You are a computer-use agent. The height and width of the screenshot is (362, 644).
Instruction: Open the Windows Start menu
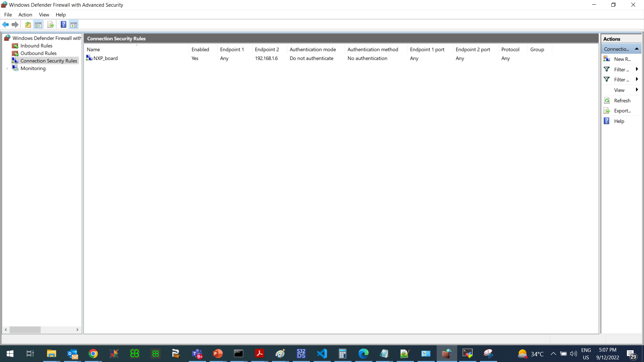pos(10,354)
